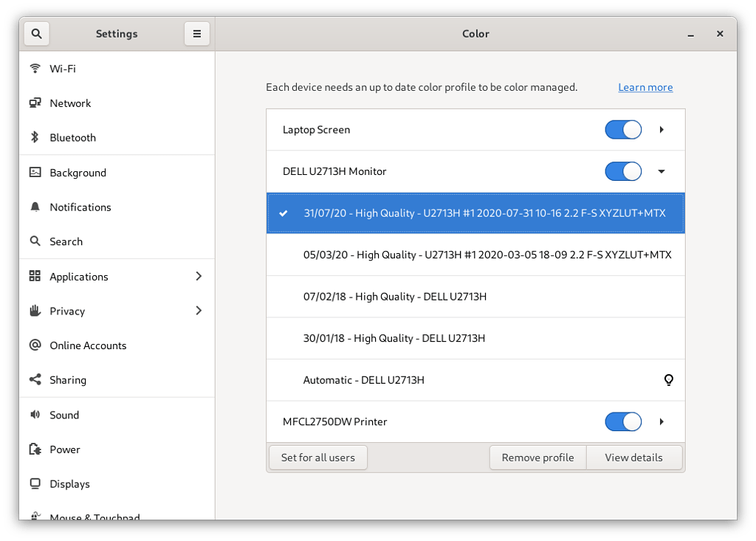Click the Remove profile button
This screenshot has height=541, width=756.
(537, 458)
